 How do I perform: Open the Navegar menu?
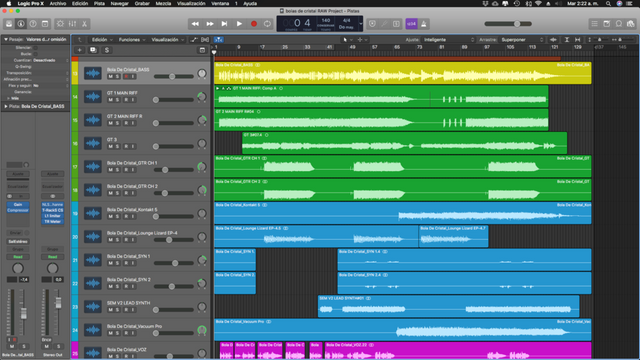pyautogui.click(x=120, y=3)
